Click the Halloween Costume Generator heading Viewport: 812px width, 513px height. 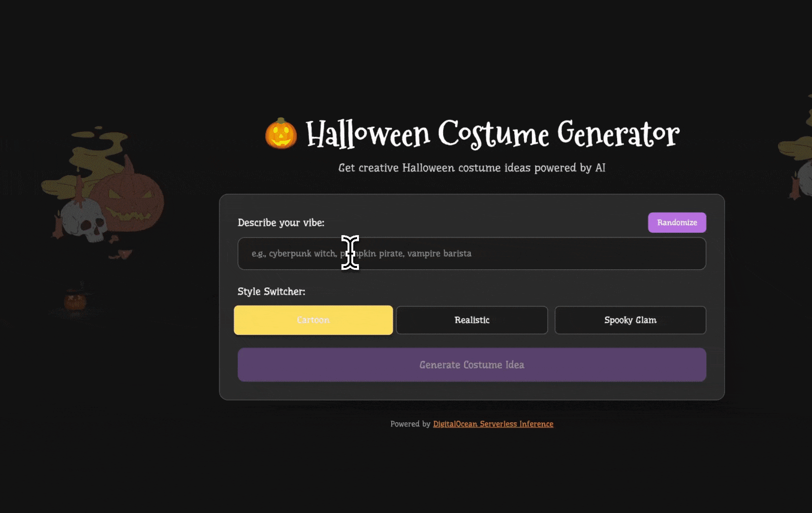click(x=492, y=134)
